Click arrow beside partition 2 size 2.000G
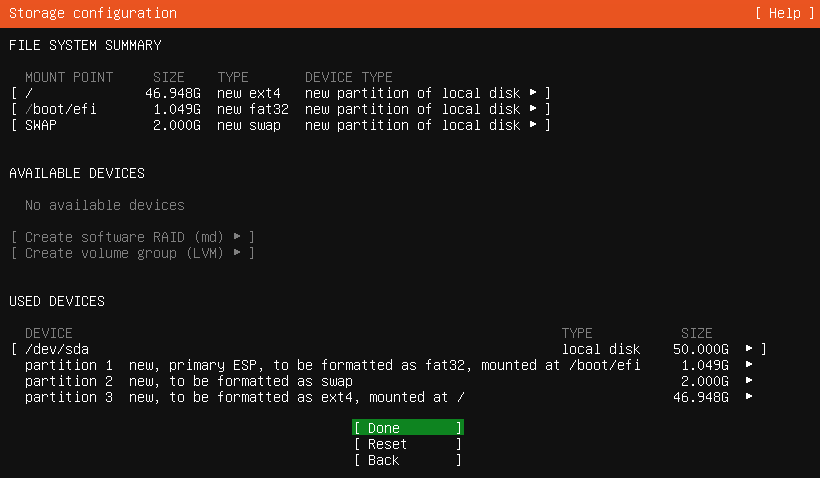This screenshot has width=820, height=478. tap(749, 381)
